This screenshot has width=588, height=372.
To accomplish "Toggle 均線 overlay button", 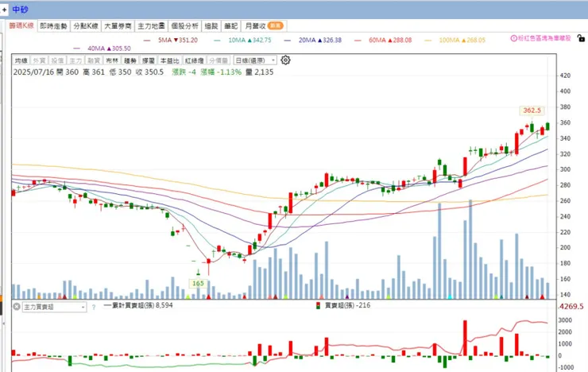I will [x=21, y=60].
